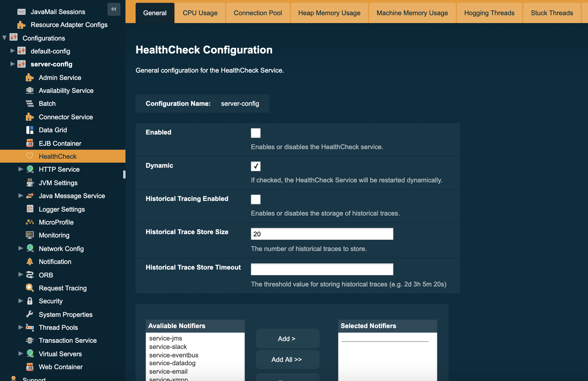Switch to the CPU Usage tab
This screenshot has height=381, width=588.
point(200,13)
